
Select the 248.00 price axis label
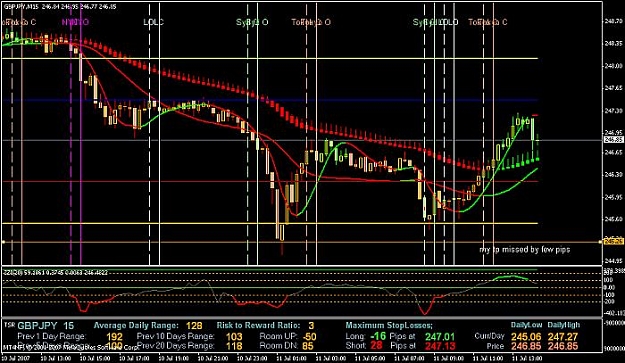coord(613,66)
